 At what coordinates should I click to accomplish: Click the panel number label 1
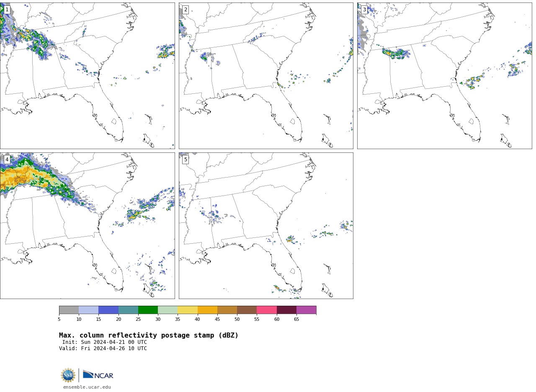pyautogui.click(x=7, y=10)
